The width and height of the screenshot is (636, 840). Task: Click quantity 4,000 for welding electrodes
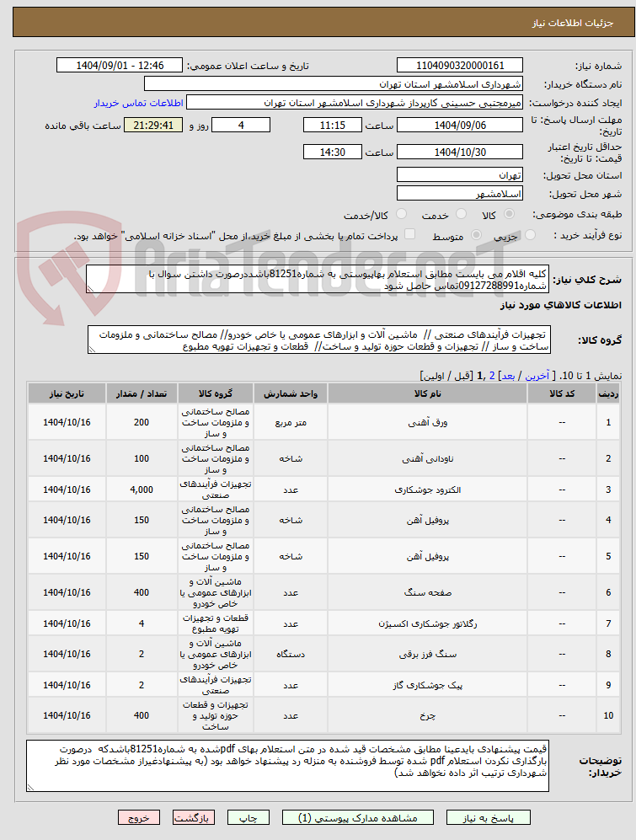142,490
